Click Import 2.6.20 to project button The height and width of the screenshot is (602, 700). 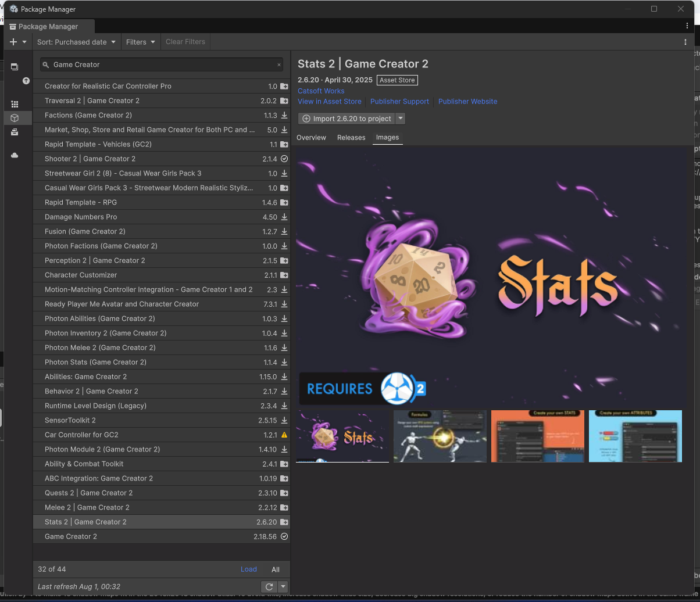tap(347, 119)
